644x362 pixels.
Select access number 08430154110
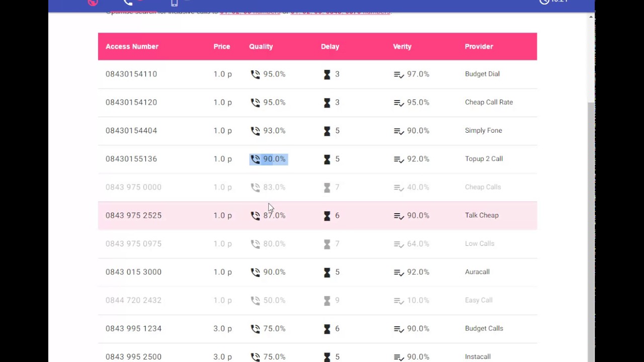131,74
